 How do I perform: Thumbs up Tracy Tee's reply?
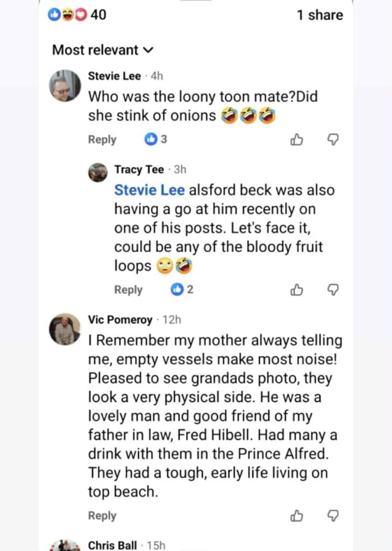296,290
